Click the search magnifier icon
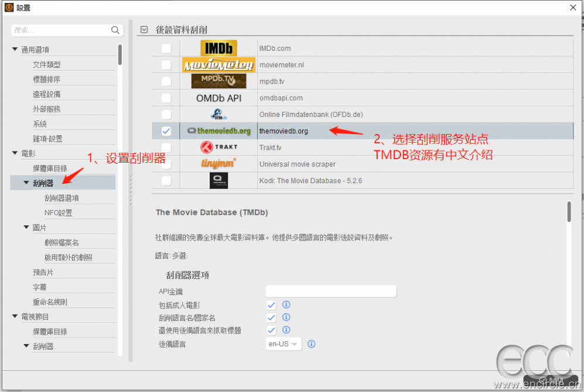The image size is (584, 392). coord(115,30)
